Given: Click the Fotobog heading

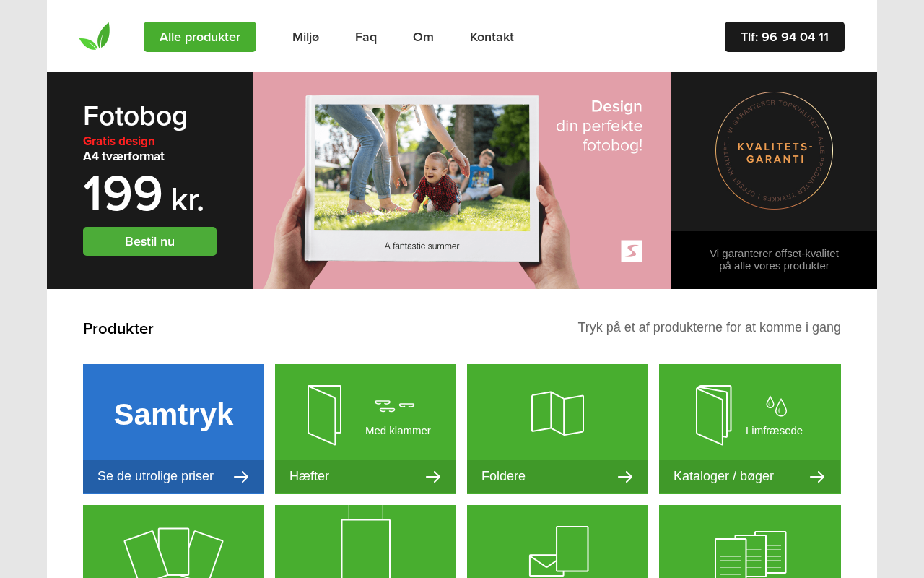Looking at the screenshot, I should (135, 116).
